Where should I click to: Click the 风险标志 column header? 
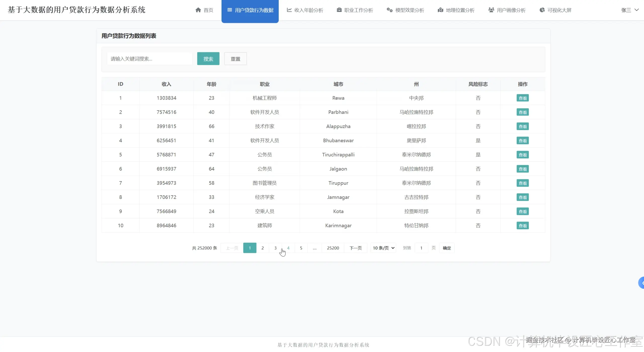(478, 84)
